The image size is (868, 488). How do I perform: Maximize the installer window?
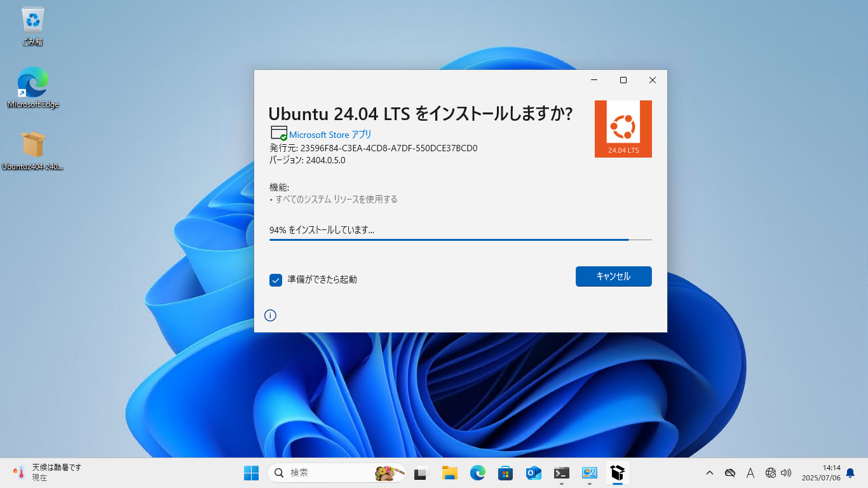coord(623,80)
